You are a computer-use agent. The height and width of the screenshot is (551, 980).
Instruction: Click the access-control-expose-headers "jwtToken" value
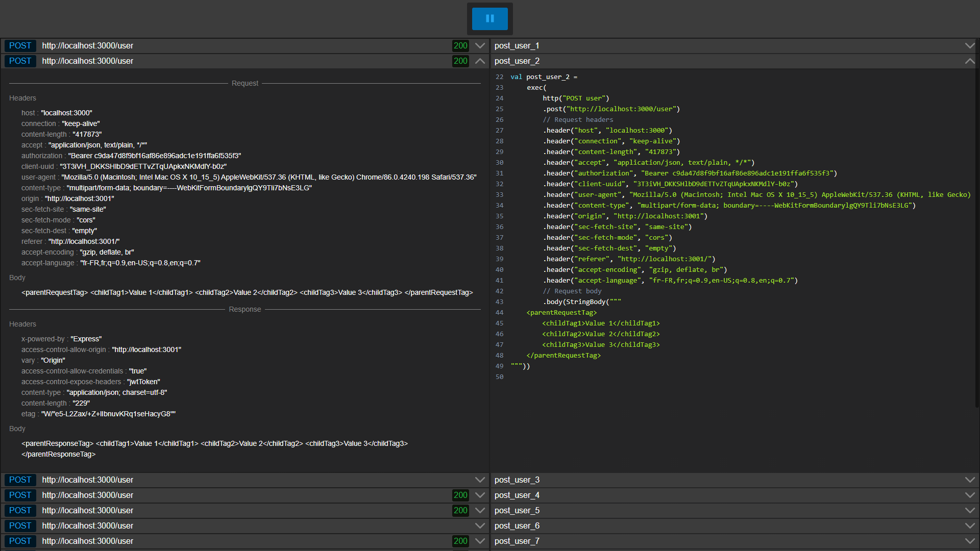coord(143,382)
